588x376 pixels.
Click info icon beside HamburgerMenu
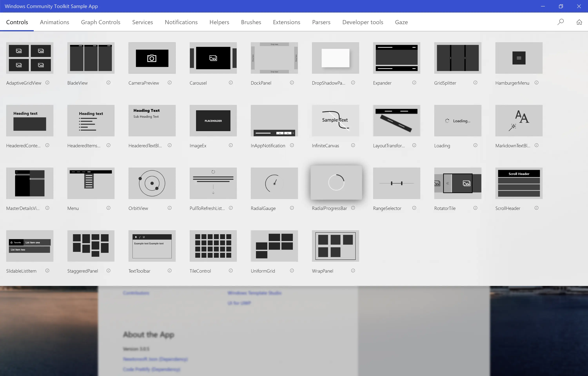coord(536,82)
